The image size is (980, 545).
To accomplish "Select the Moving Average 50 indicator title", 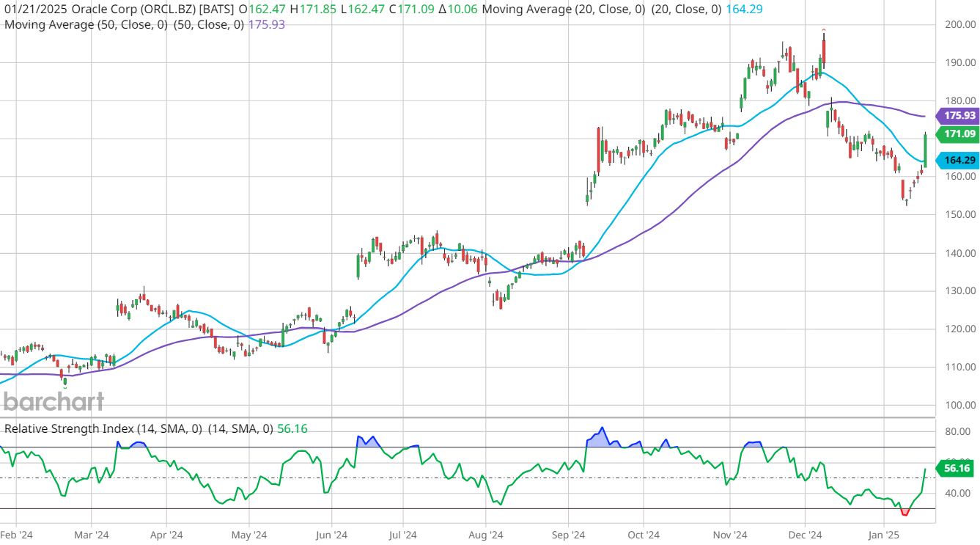I will click(125, 24).
